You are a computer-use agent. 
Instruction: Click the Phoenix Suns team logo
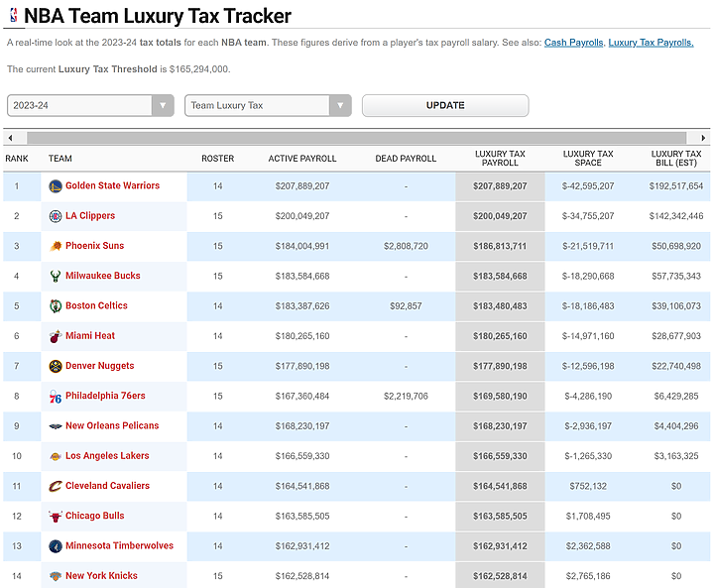tap(56, 246)
